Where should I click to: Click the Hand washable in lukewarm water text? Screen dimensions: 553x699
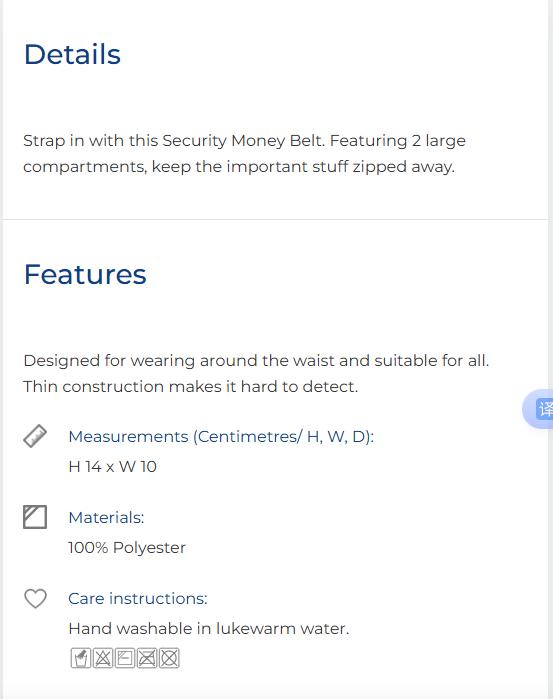click(209, 629)
